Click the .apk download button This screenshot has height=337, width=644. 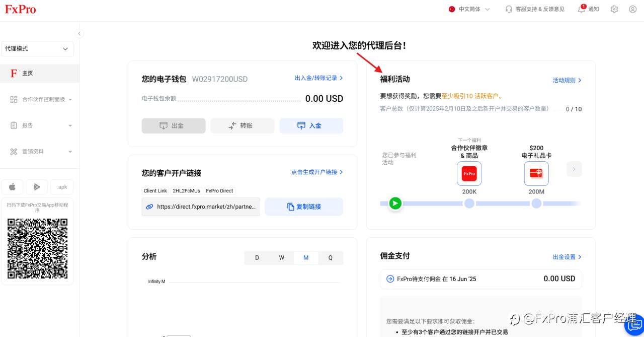coord(62,187)
